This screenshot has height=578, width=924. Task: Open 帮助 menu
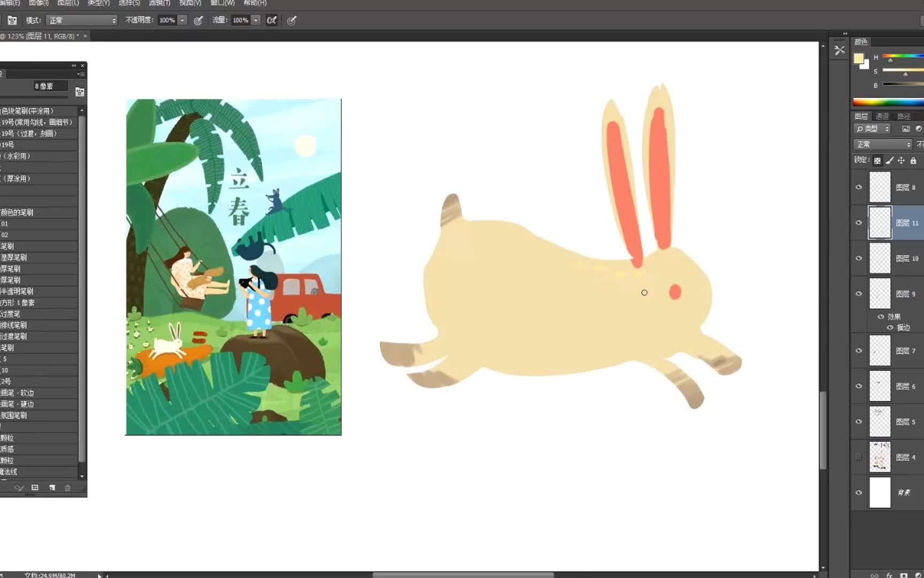[x=255, y=3]
